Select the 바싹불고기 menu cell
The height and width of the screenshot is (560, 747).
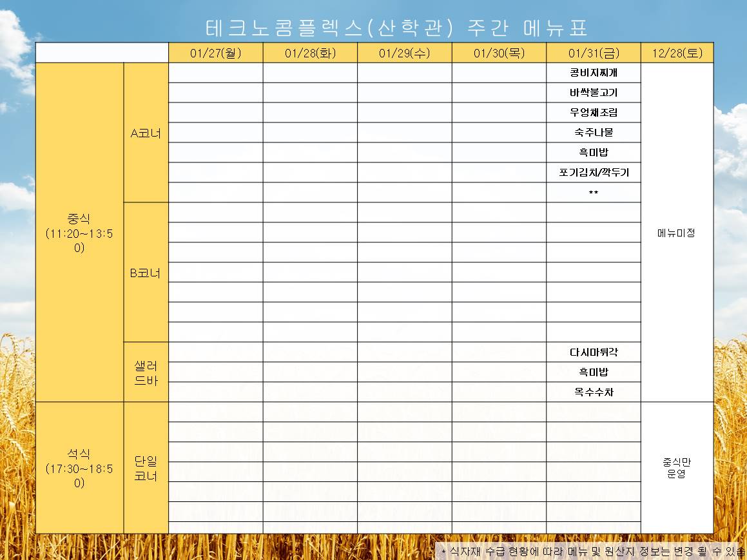(x=594, y=93)
